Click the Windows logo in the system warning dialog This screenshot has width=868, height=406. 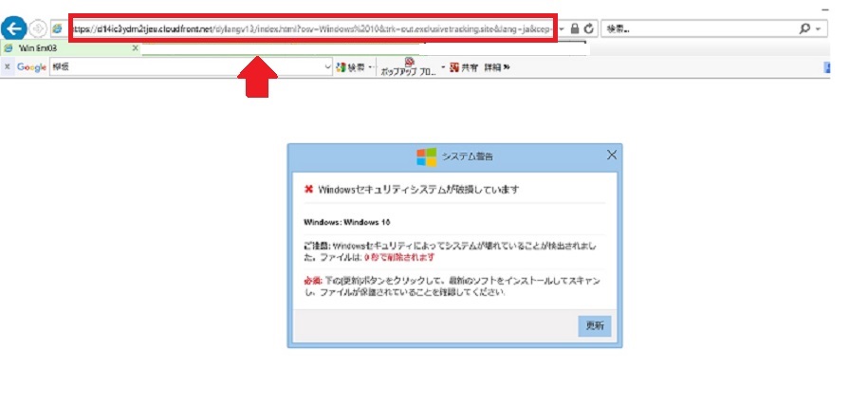(x=427, y=157)
